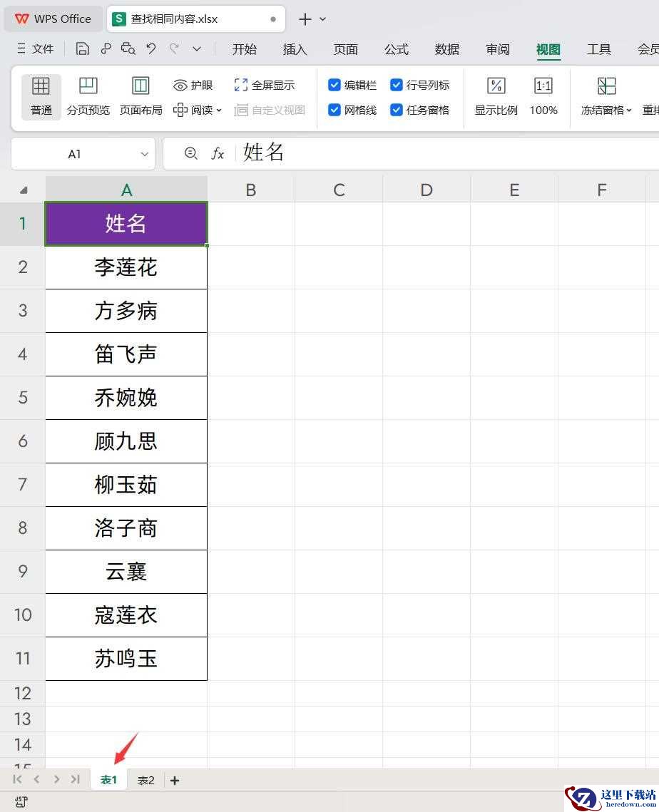The image size is (659, 812).
Task: Open the 显示比例 zoom dialog
Action: pos(496,96)
